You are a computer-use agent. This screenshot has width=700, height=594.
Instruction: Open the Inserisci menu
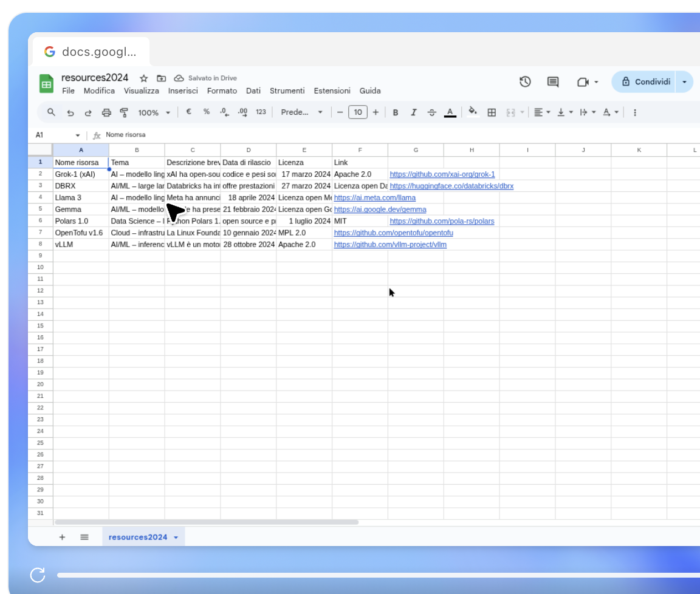(x=183, y=90)
